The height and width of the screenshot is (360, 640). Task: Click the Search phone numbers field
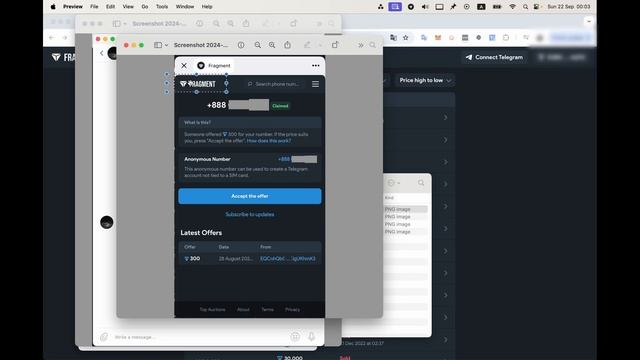(274, 84)
